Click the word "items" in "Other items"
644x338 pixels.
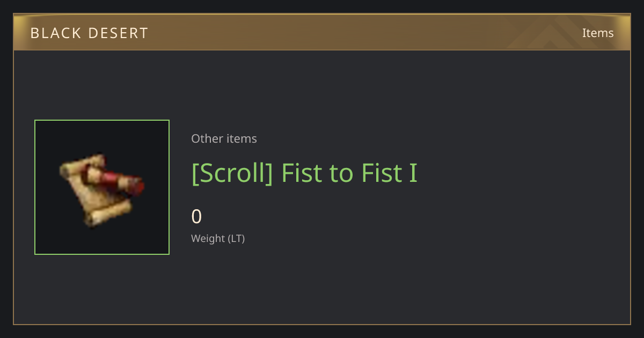[x=241, y=138]
